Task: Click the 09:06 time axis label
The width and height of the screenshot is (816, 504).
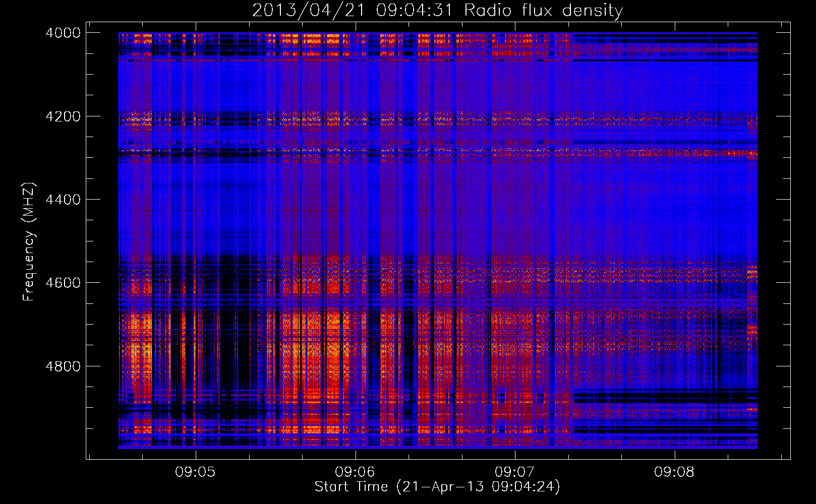Action: (355, 472)
